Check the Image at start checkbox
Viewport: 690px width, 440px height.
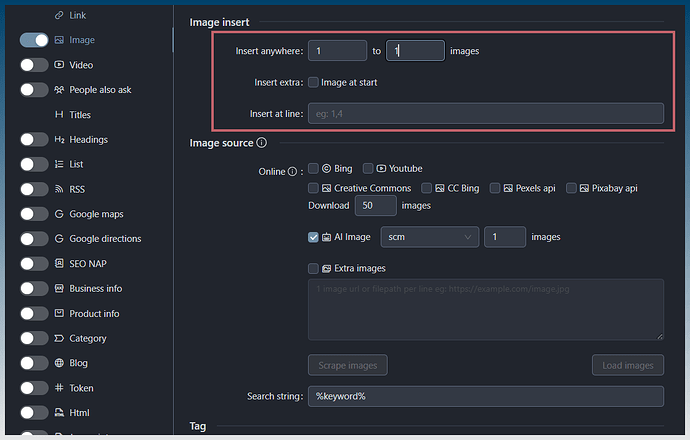[x=313, y=82]
